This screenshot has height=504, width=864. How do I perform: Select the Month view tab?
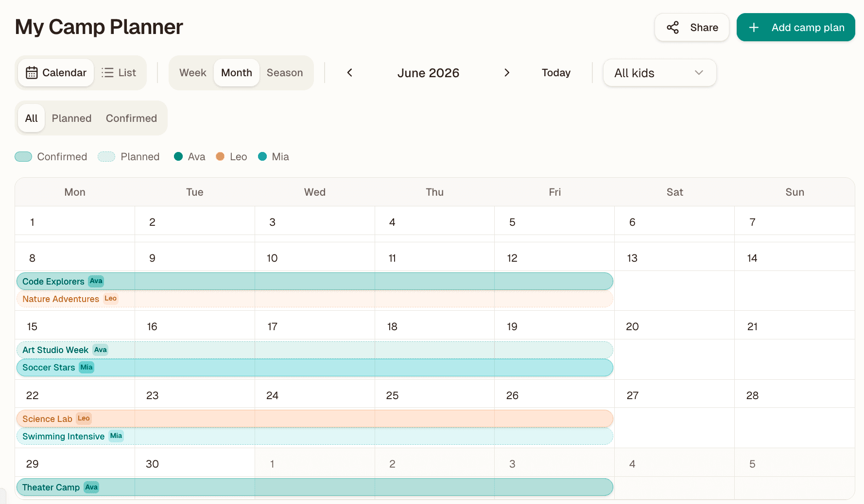[x=236, y=72]
